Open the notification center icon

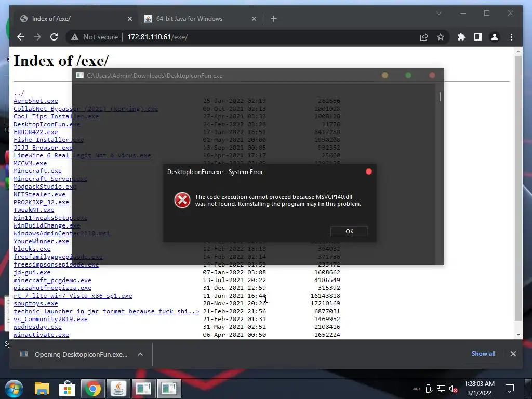point(509,389)
